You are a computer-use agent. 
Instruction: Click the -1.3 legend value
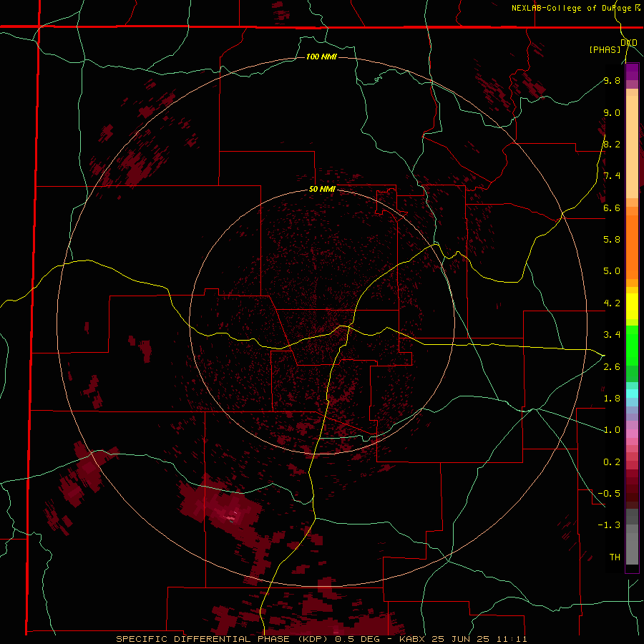click(609, 525)
